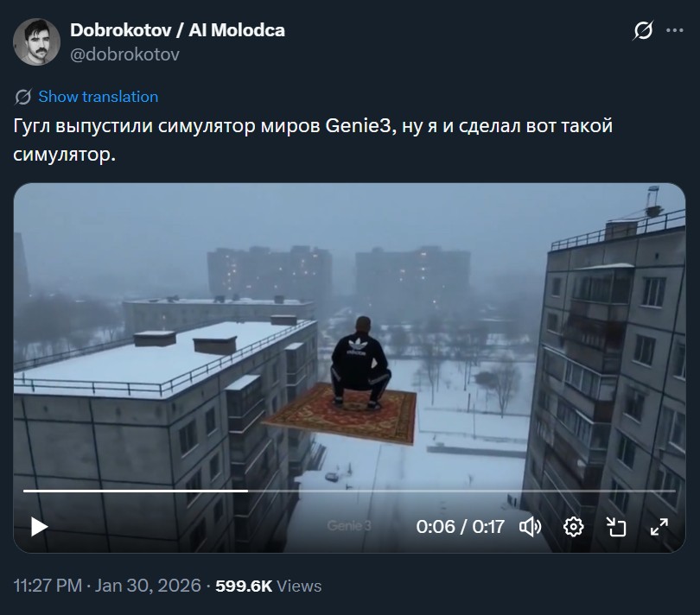Open the @dobrokotov handle link

125,54
